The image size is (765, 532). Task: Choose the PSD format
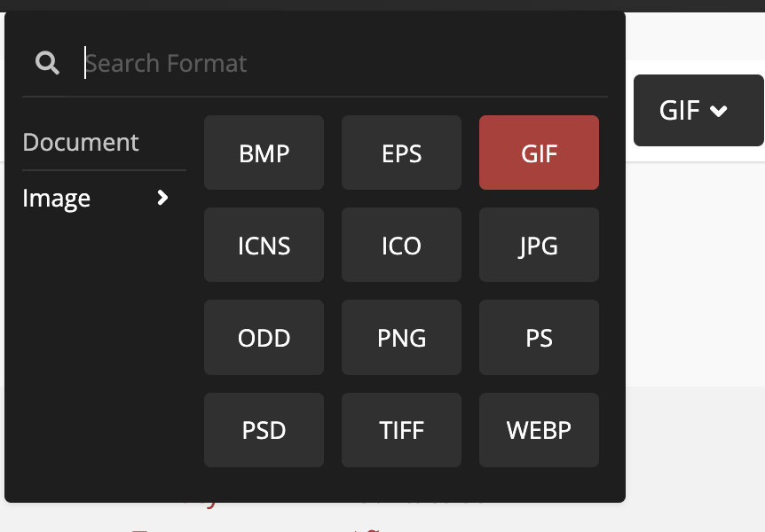click(x=264, y=430)
